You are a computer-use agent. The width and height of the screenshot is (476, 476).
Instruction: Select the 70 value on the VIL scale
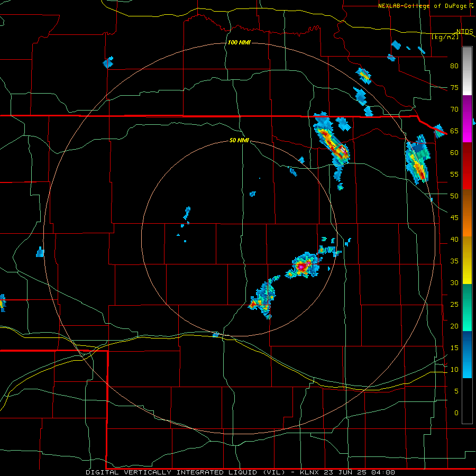pyautogui.click(x=454, y=109)
